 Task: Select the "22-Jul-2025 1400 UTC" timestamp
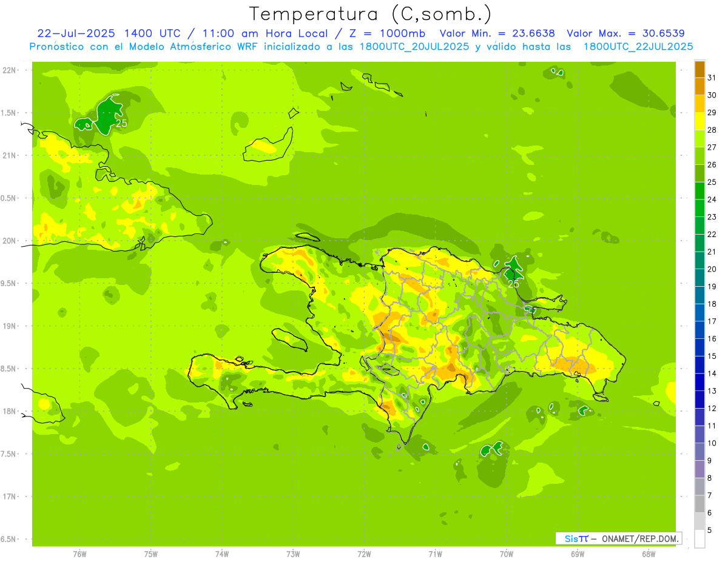[108, 33]
